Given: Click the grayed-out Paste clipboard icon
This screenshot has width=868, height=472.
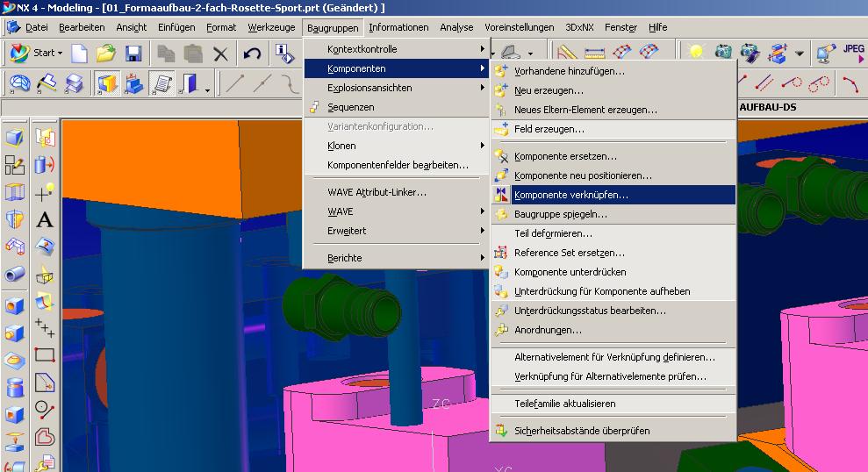Looking at the screenshot, I should click(x=192, y=54).
